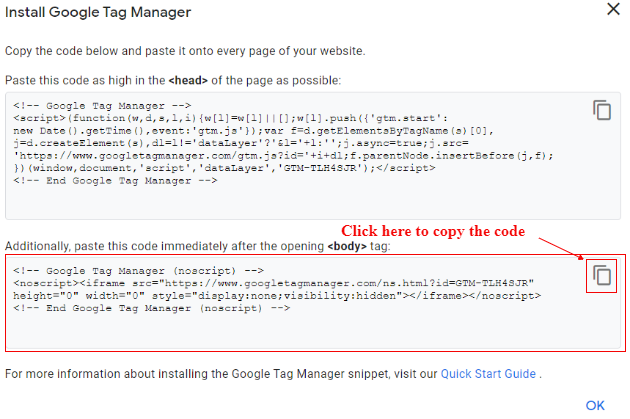Screen dimensions: 630x419
Task: Click the ns.html iframe src URL
Action: point(349,283)
